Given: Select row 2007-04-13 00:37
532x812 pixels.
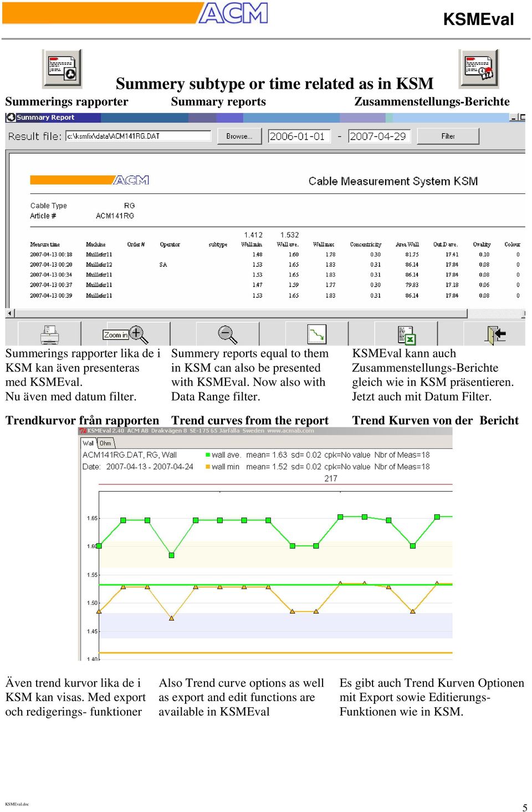Looking at the screenshot, I should pos(275,285).
